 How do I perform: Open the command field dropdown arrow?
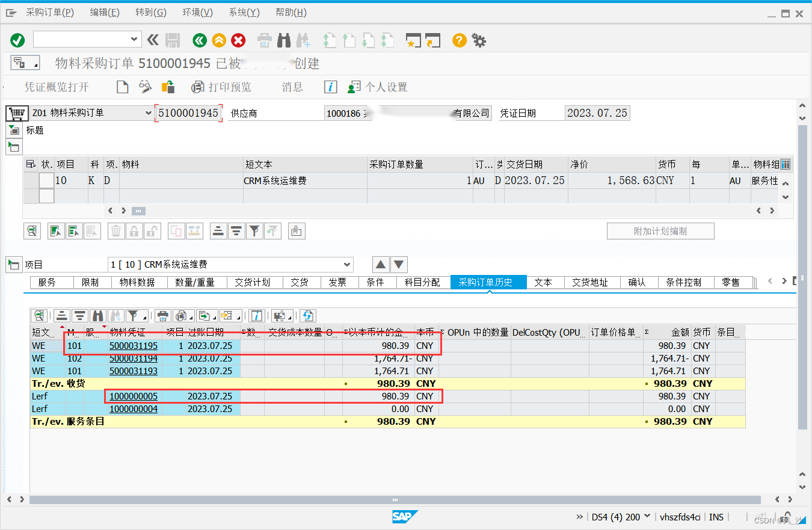click(x=134, y=40)
